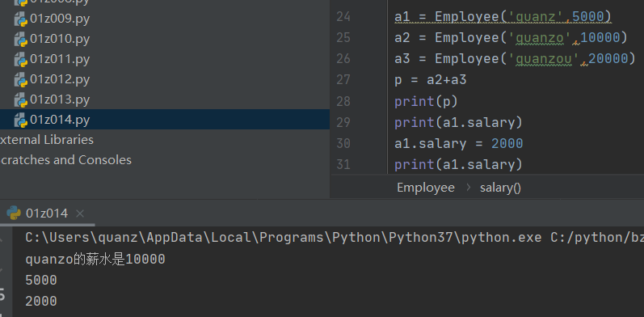644x317 pixels.
Task: Switch to the 01z014 run tab
Action: [x=46, y=213]
